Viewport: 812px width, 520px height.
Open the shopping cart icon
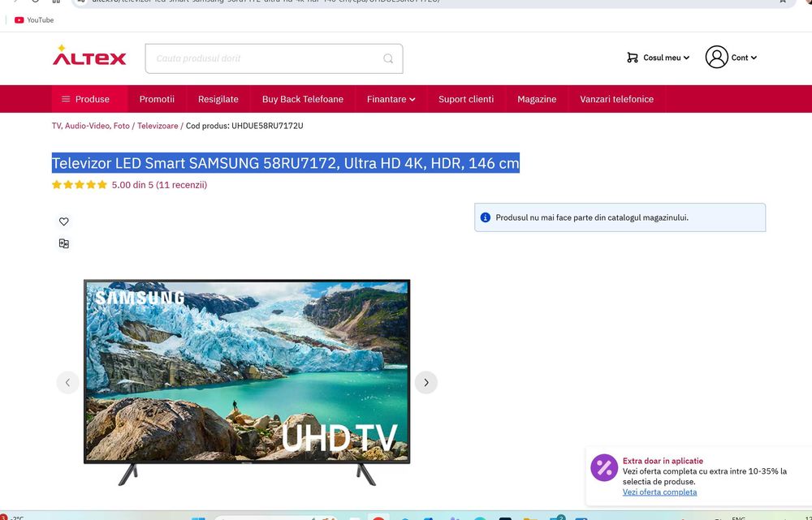[x=632, y=58]
